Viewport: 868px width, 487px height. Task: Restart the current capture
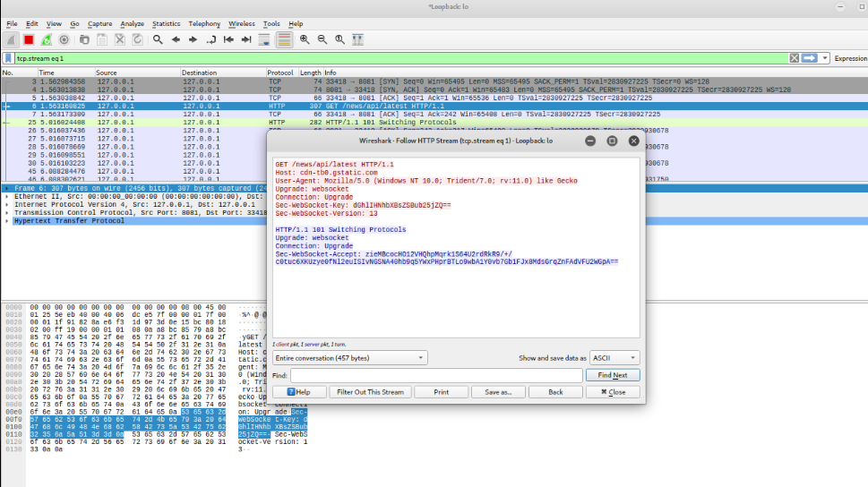point(46,39)
